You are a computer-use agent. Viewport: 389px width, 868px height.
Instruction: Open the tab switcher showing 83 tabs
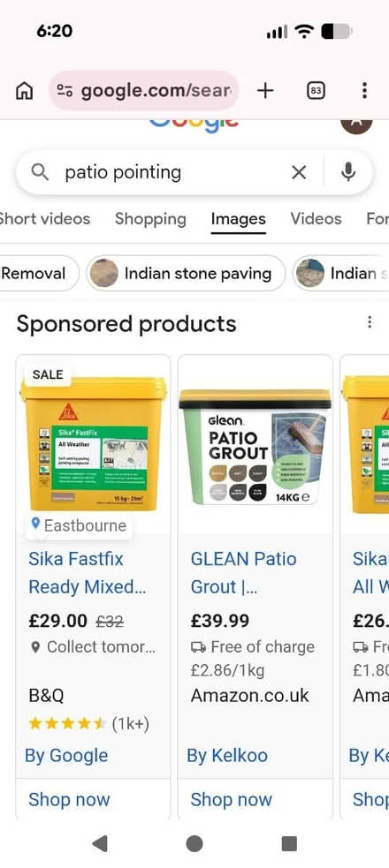(316, 91)
